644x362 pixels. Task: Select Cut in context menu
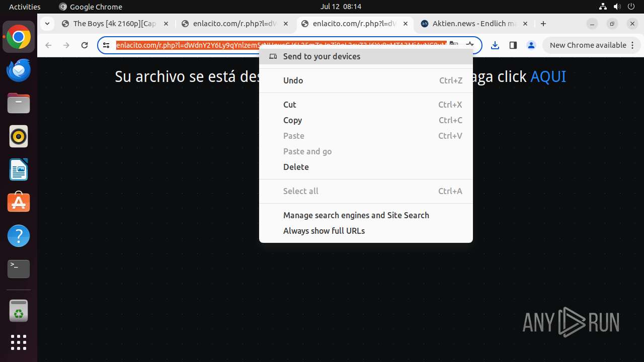(366, 105)
